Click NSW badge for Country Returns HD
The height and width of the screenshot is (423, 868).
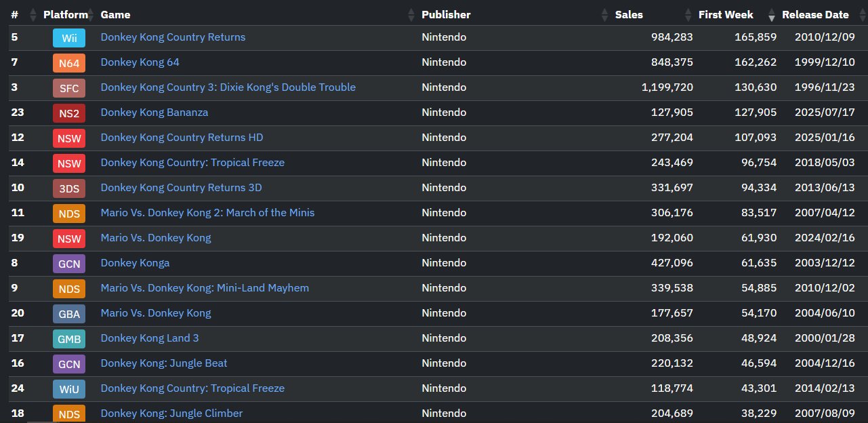[x=69, y=138]
